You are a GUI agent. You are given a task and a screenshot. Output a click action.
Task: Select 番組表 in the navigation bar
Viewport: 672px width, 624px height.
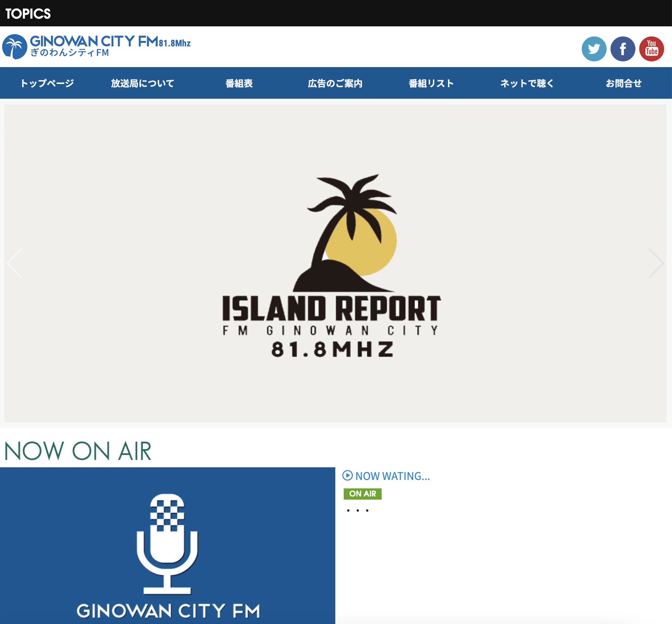[x=239, y=83]
